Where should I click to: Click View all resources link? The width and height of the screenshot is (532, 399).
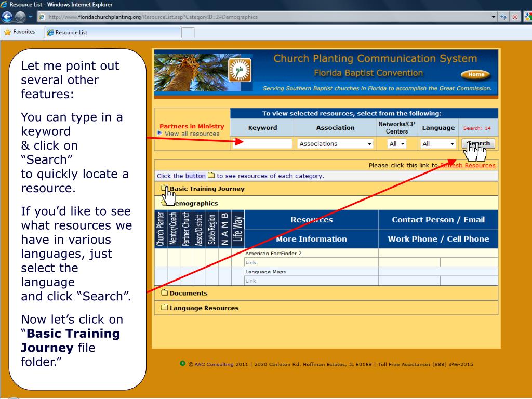coord(192,134)
